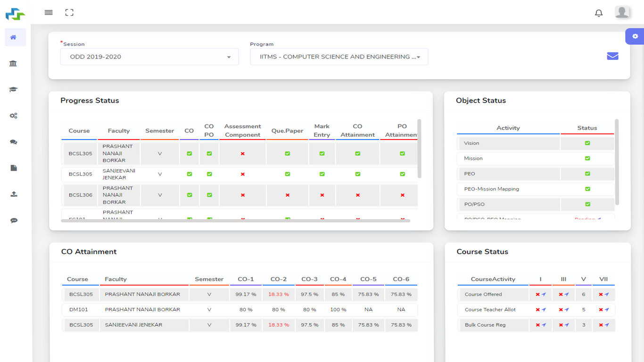Toggle the hamburger menu sidebar
644x362 pixels.
(x=49, y=13)
